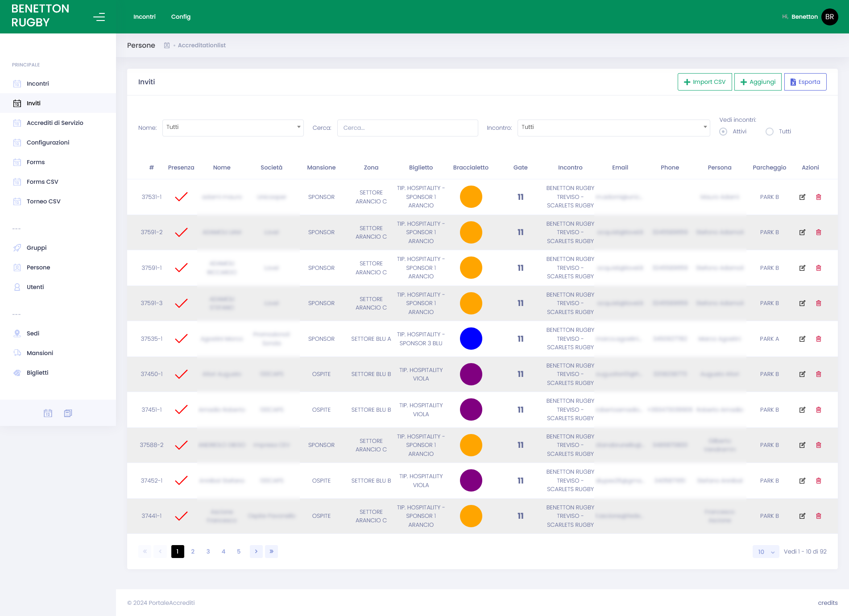Image resolution: width=849 pixels, height=616 pixels.
Task: Open the Incontro dropdown filter
Action: click(x=613, y=128)
